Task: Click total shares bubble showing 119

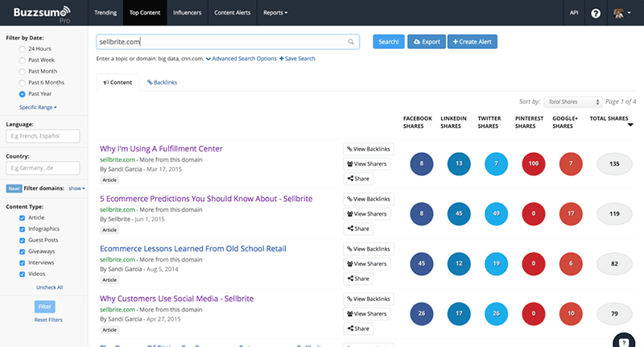Action: [614, 213]
